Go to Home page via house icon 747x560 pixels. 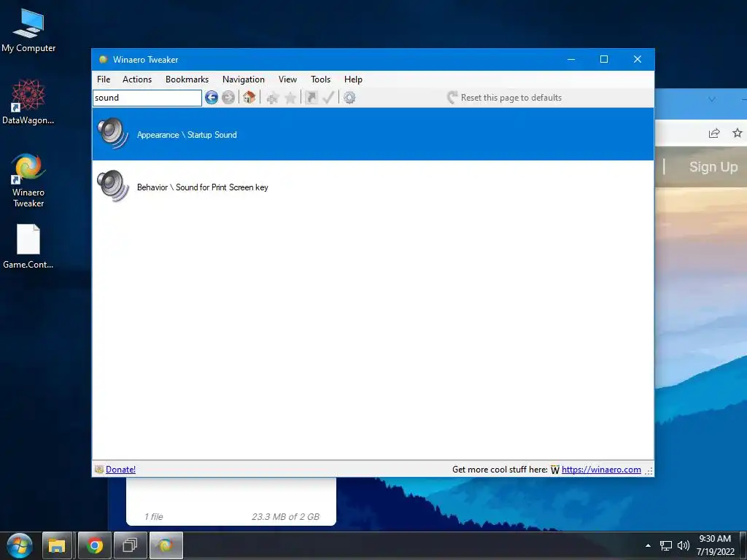tap(249, 98)
